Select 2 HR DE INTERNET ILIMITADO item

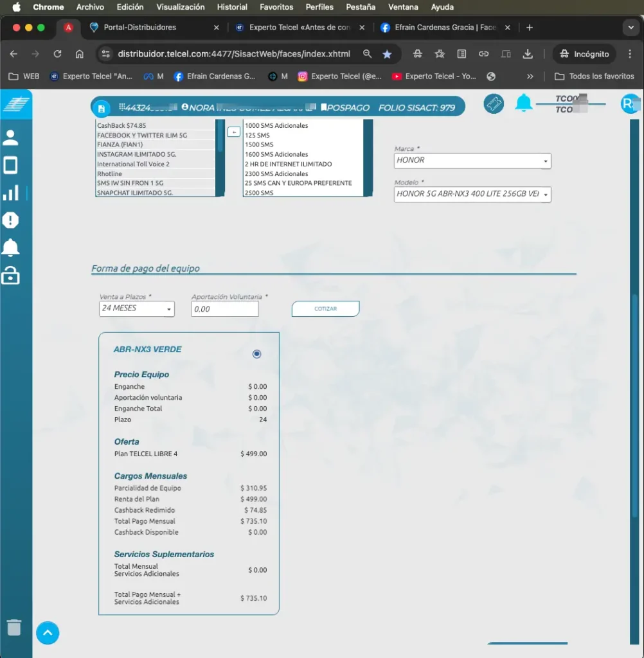303,164
